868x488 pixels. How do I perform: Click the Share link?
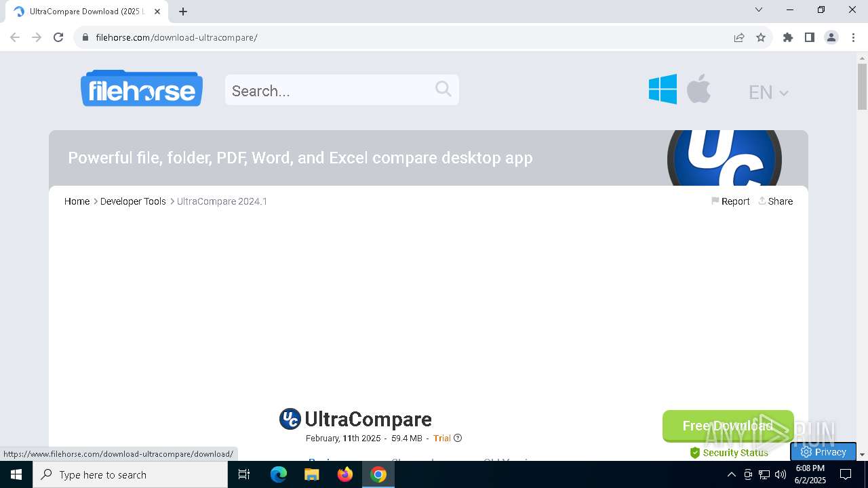(x=775, y=201)
